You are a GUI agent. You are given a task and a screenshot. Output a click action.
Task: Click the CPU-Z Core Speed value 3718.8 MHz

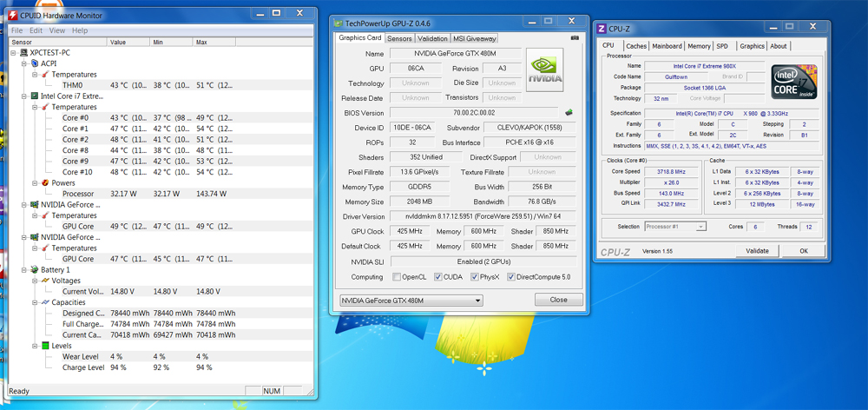(671, 172)
